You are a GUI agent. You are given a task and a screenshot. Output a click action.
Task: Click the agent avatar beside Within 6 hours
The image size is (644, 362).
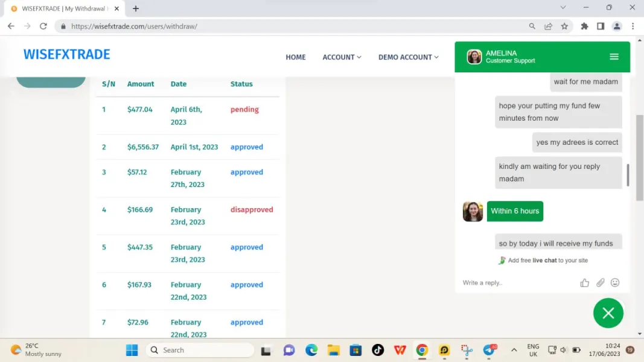473,211
